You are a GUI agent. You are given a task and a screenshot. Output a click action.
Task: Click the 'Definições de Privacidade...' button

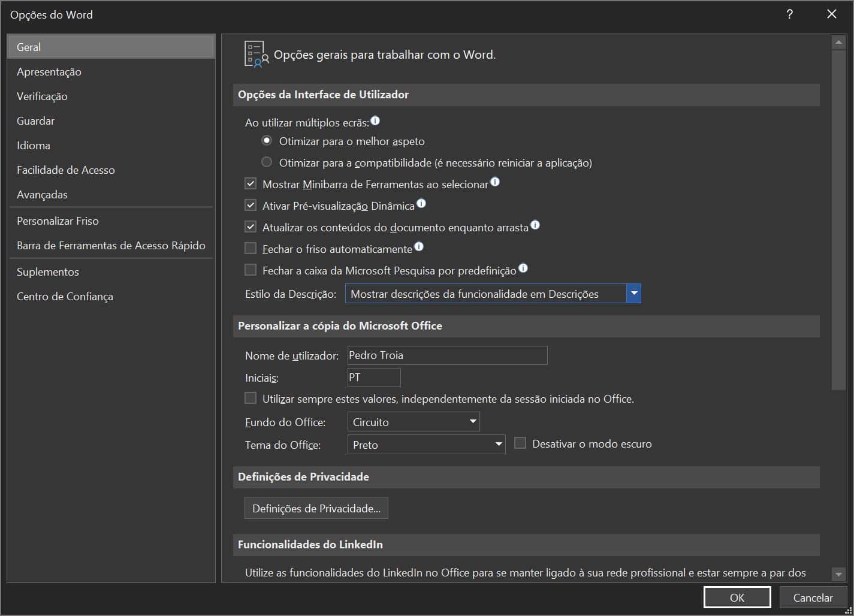[316, 508]
